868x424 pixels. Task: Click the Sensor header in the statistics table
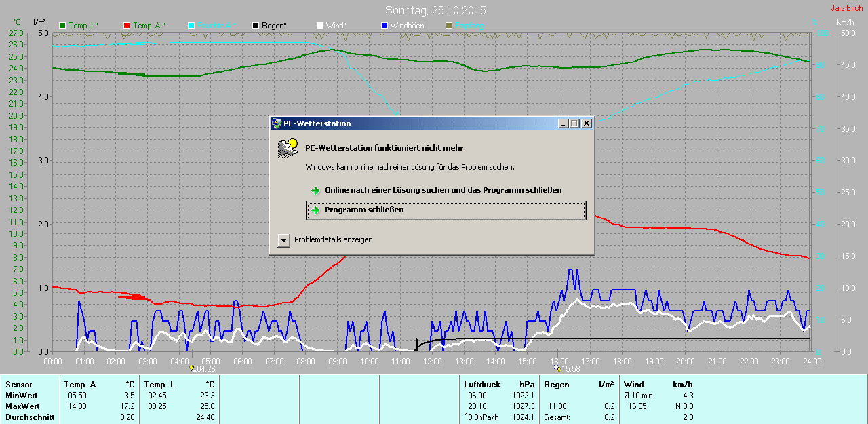(18, 385)
